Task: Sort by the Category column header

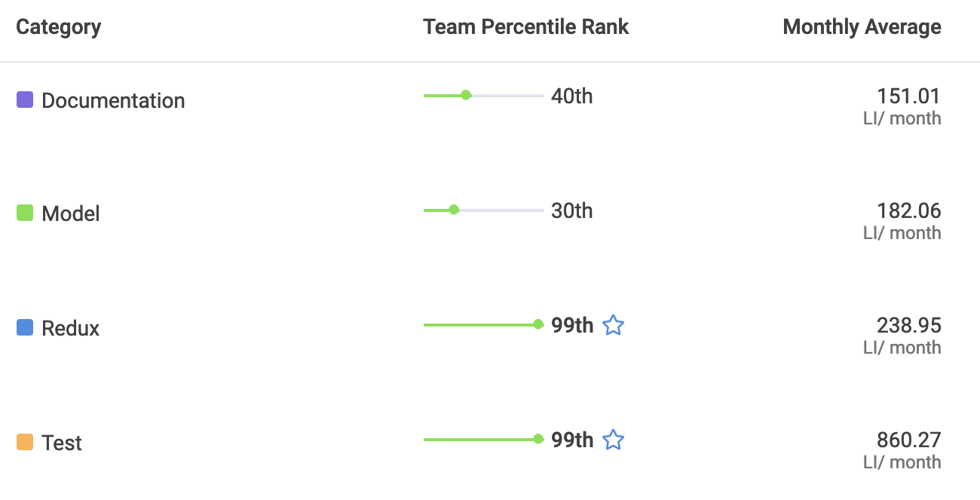Action: click(x=59, y=27)
